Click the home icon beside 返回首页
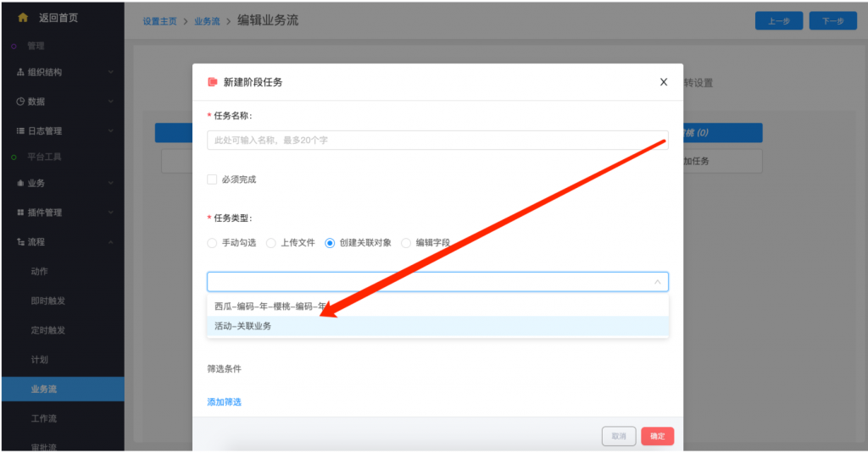This screenshot has height=453, width=868. coord(23,18)
